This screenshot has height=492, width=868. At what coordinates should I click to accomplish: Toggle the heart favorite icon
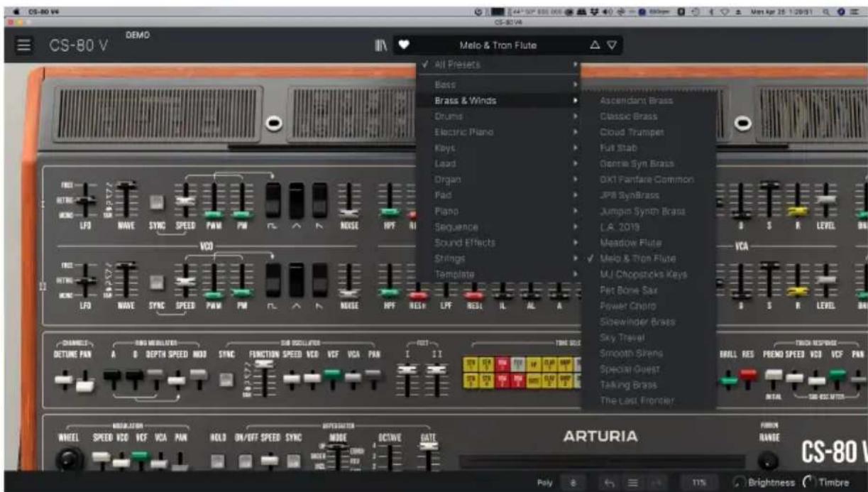coord(404,45)
